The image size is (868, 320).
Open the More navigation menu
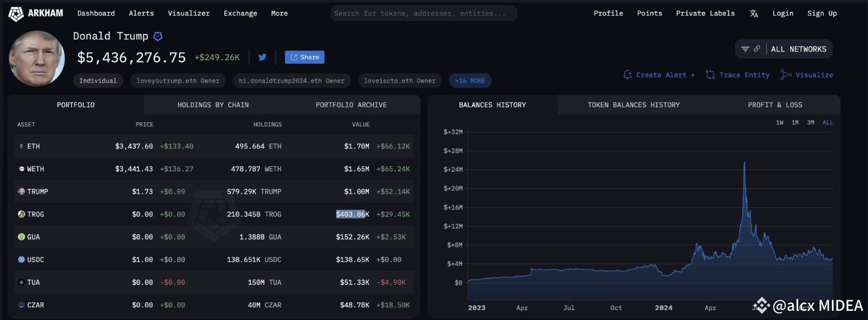[280, 13]
